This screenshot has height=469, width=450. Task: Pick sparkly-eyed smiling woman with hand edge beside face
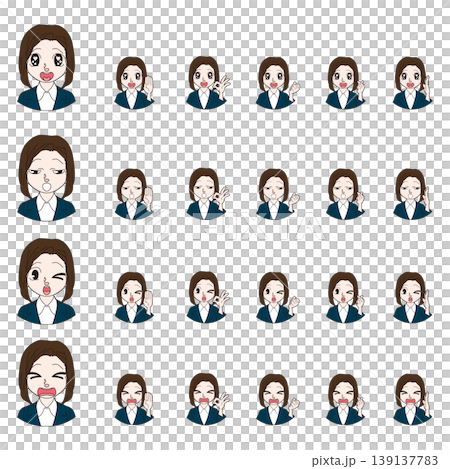coord(413,83)
